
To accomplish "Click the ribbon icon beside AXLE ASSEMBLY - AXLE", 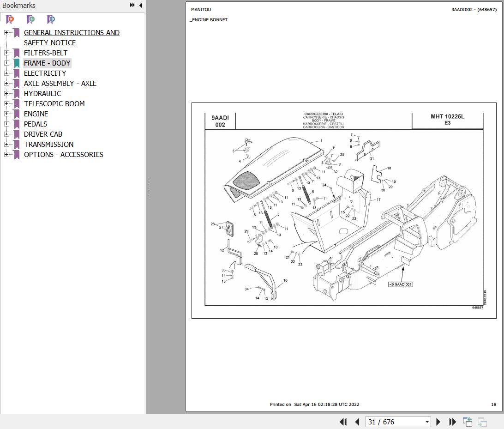I will tap(17, 83).
